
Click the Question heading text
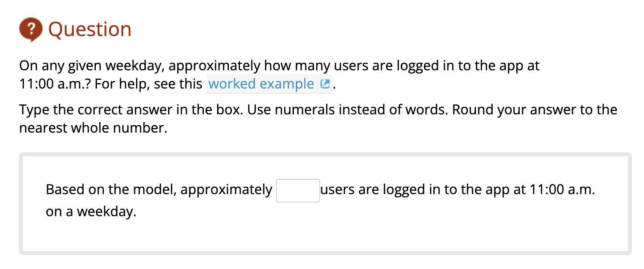[90, 29]
